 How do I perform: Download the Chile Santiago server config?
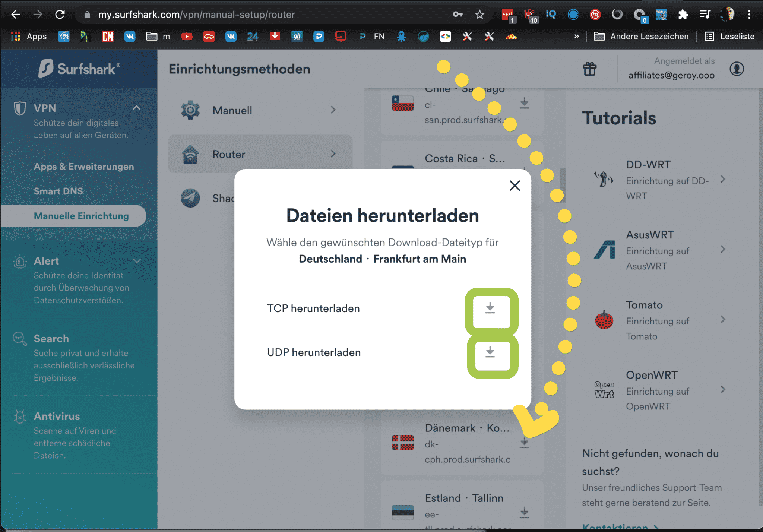525,103
